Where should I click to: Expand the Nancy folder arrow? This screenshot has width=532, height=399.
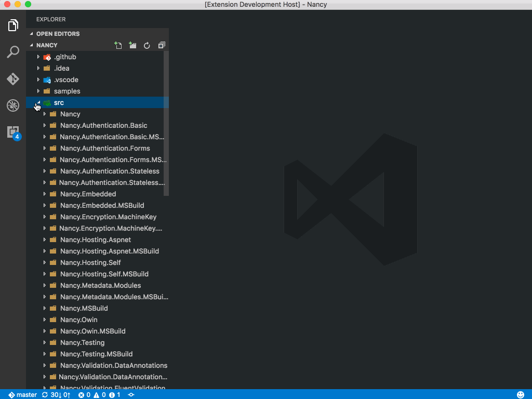point(45,114)
